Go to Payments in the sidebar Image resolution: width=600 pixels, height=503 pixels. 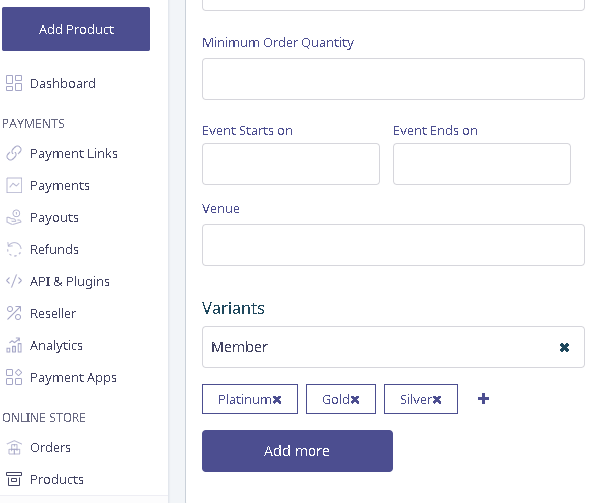(60, 186)
